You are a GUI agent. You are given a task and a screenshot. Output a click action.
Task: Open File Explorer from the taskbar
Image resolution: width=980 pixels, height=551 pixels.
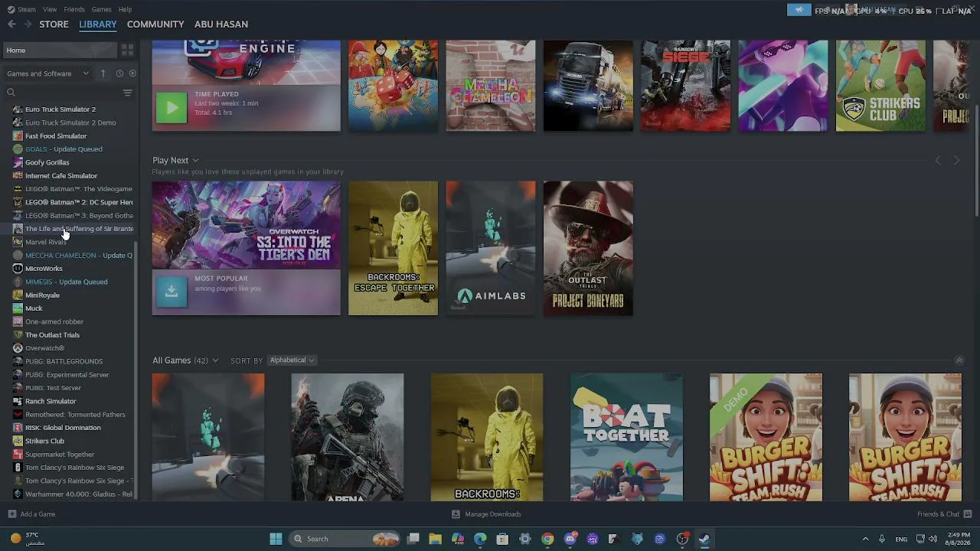coord(435,539)
